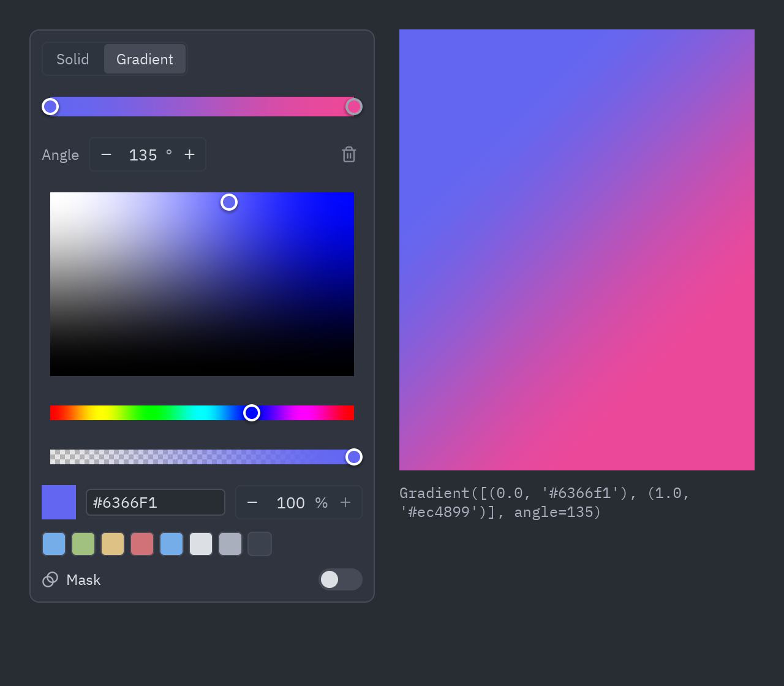Pick the white preset swatch

[x=201, y=544]
